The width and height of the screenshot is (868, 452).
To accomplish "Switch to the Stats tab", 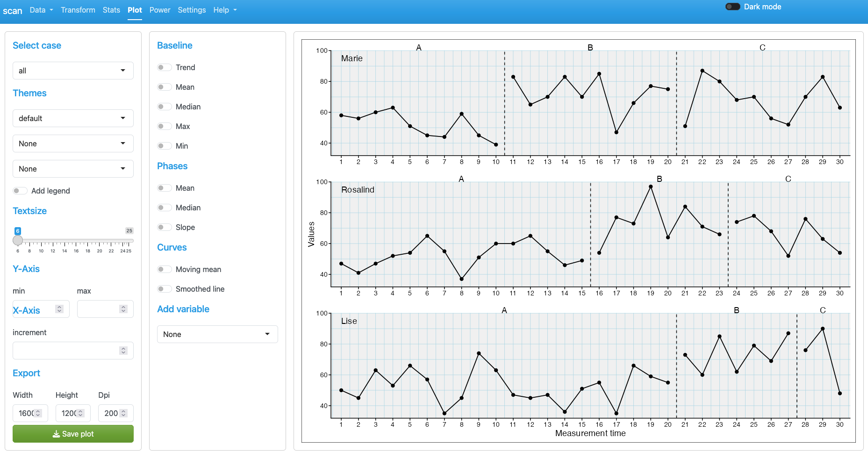I will click(x=111, y=10).
